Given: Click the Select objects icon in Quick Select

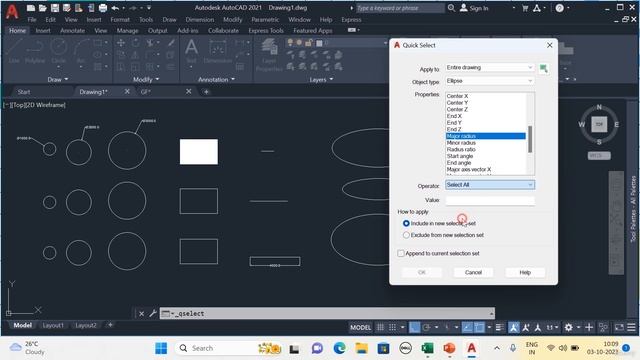Looking at the screenshot, I should point(544,69).
